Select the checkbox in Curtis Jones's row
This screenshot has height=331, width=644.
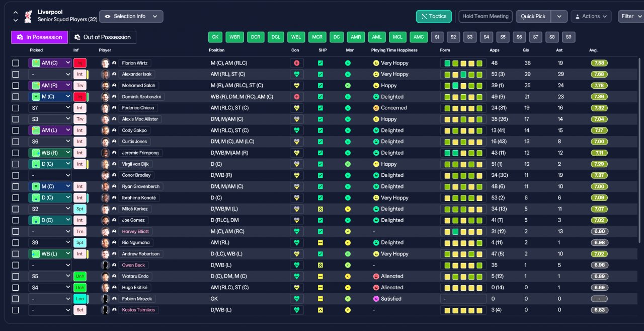coord(16,142)
